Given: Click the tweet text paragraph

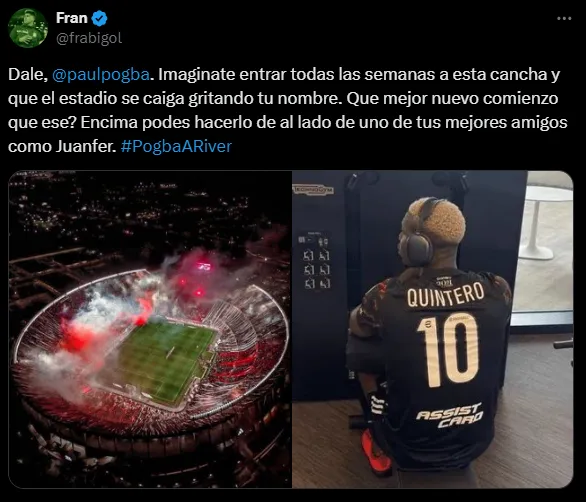Looking at the screenshot, I should pos(288,110).
